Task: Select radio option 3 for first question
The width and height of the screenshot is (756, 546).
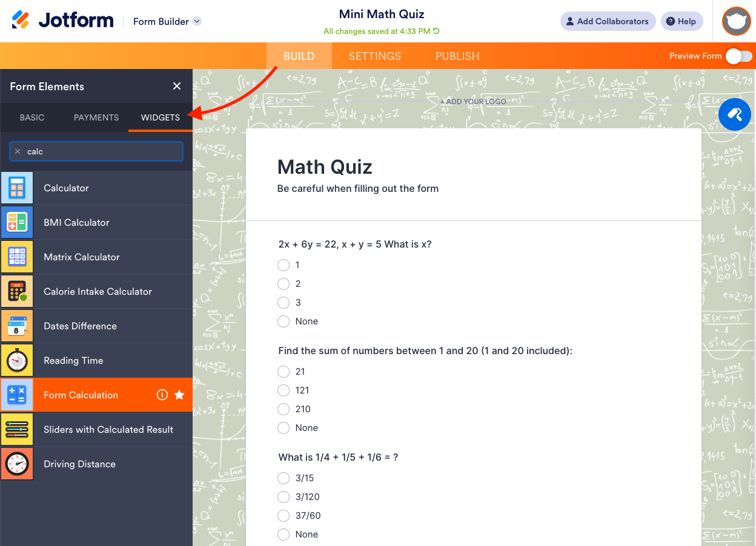Action: coord(283,303)
